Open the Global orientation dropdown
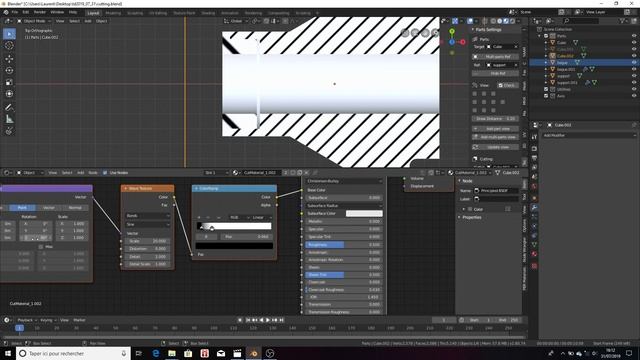Screen dimensions: 640x360 tap(236, 21)
